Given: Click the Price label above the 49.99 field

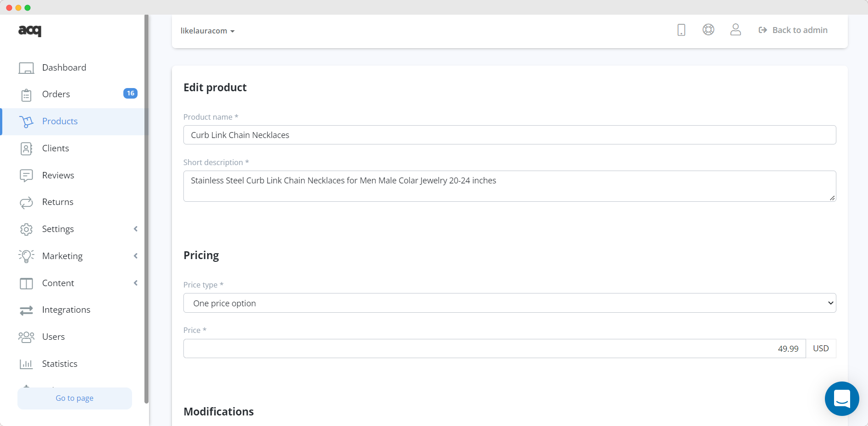Looking at the screenshot, I should [195, 330].
